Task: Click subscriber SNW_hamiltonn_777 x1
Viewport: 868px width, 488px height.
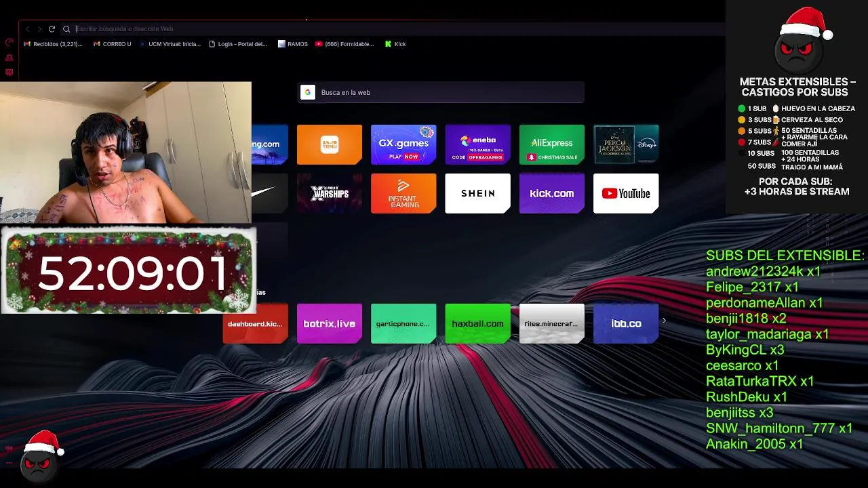Action: [x=779, y=428]
